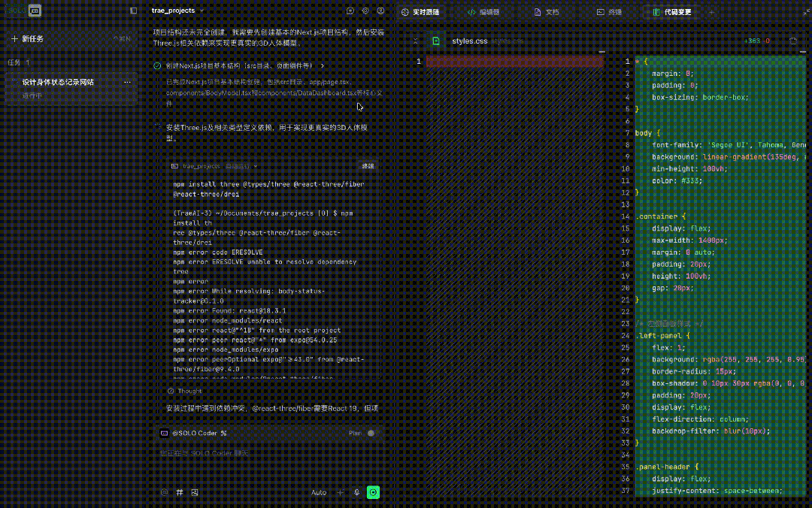Attach an image using the picture icon
The width and height of the screenshot is (812, 508).
click(x=195, y=493)
